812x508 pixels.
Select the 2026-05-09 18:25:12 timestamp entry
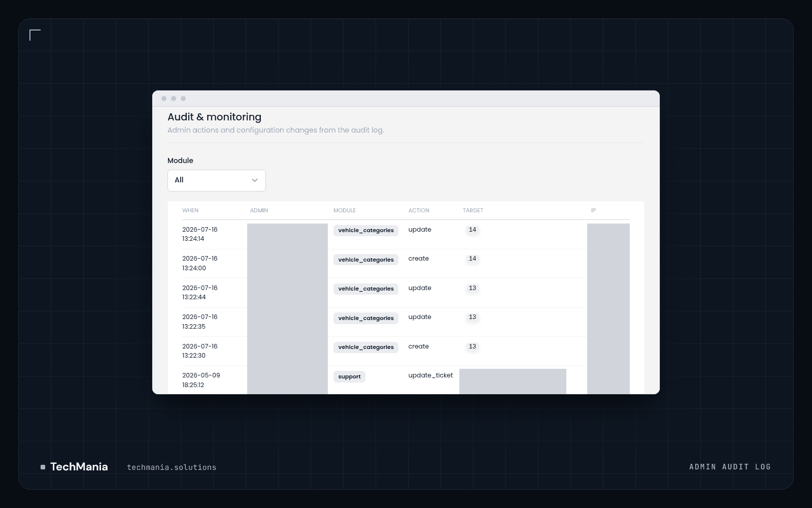point(201,380)
